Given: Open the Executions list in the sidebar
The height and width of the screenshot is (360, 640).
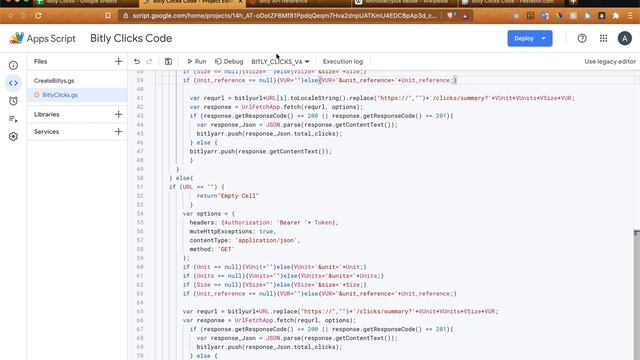Looking at the screenshot, I should (13, 119).
